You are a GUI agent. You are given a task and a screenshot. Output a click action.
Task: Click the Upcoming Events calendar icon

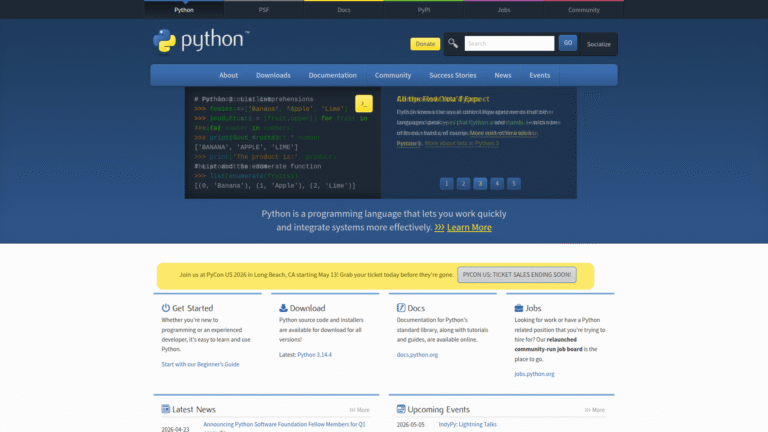click(401, 409)
